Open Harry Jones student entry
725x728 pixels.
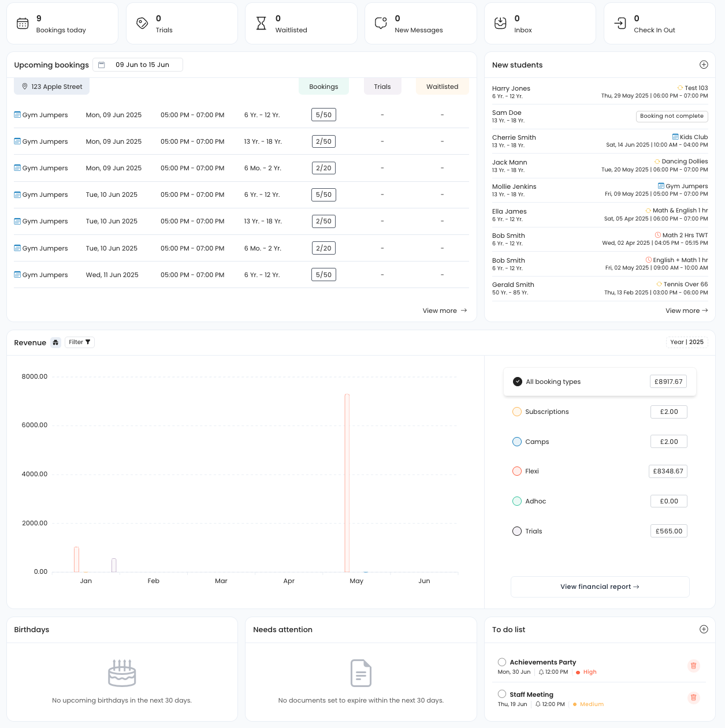pyautogui.click(x=600, y=92)
